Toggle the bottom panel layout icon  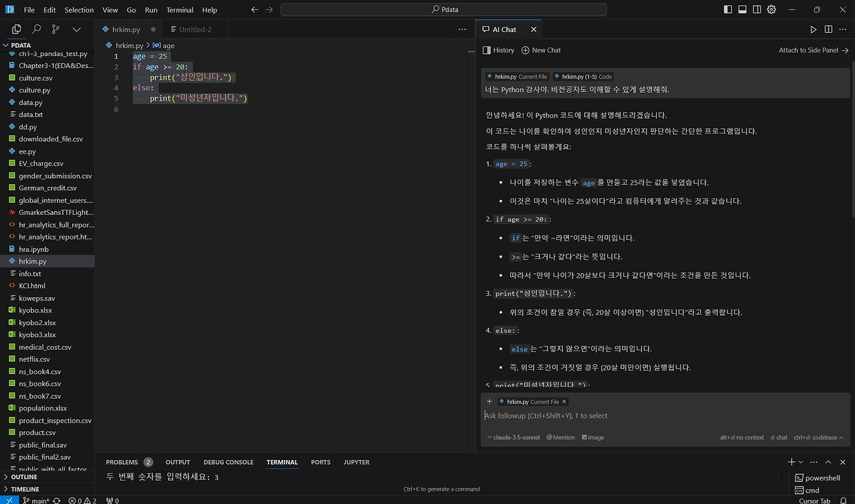tap(743, 10)
